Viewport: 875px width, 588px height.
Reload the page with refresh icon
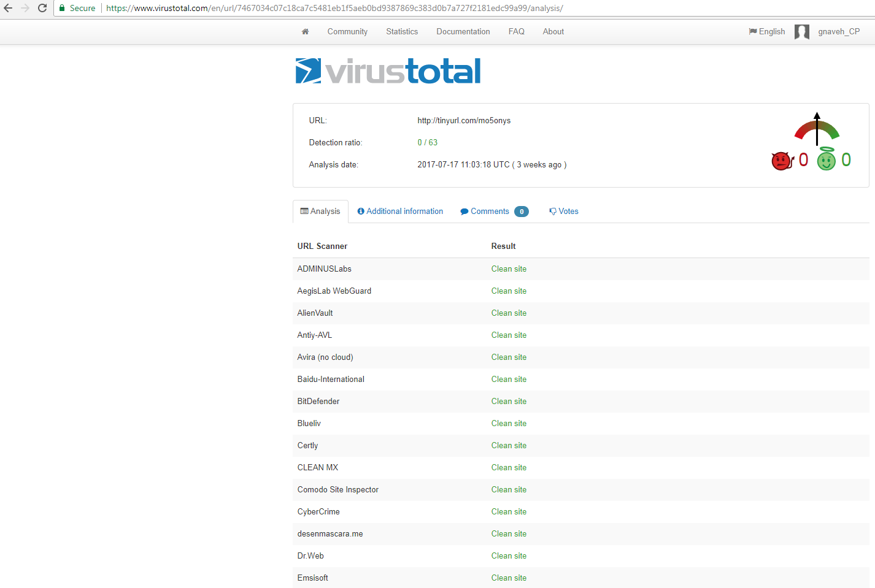point(42,8)
